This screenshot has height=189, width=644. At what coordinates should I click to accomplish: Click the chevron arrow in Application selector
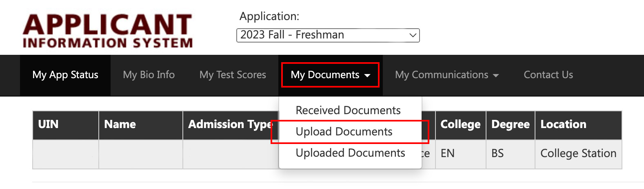(x=413, y=35)
